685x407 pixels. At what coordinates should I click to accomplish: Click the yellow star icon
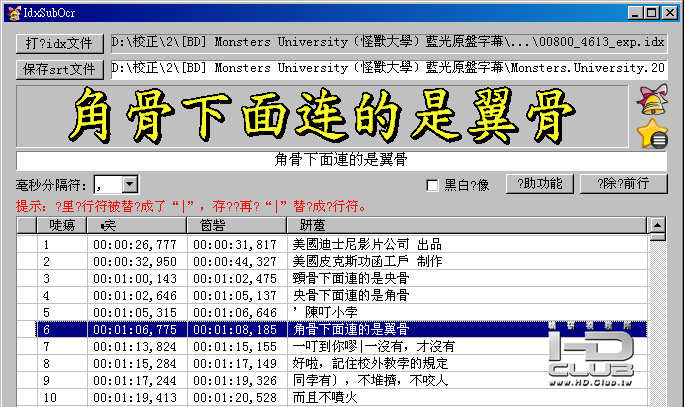tap(652, 133)
